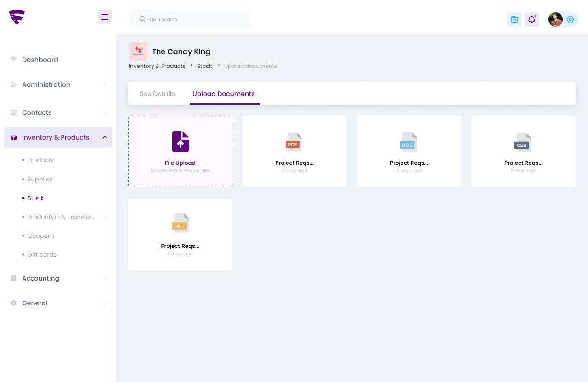
Task: Switch to the See Details tab
Action: 157,94
